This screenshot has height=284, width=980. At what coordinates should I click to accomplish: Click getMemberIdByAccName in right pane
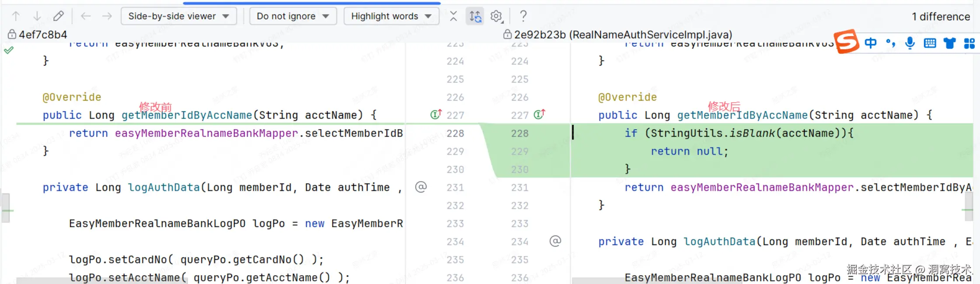(x=742, y=115)
